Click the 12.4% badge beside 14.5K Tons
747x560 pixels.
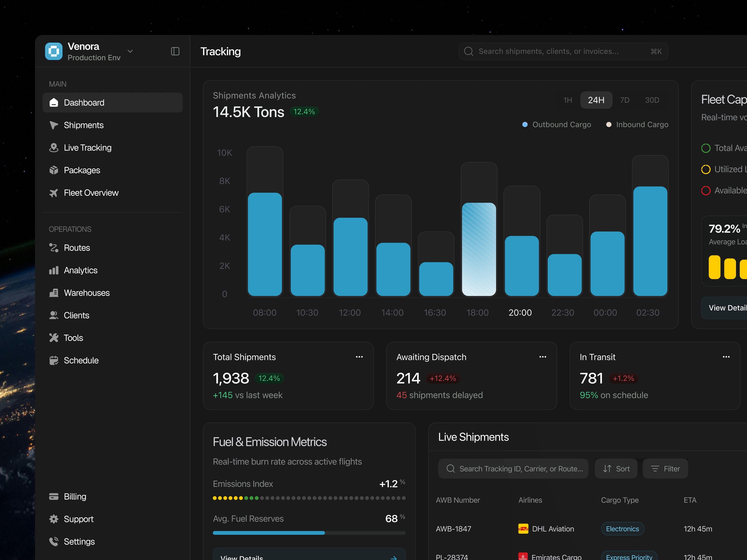click(x=304, y=112)
